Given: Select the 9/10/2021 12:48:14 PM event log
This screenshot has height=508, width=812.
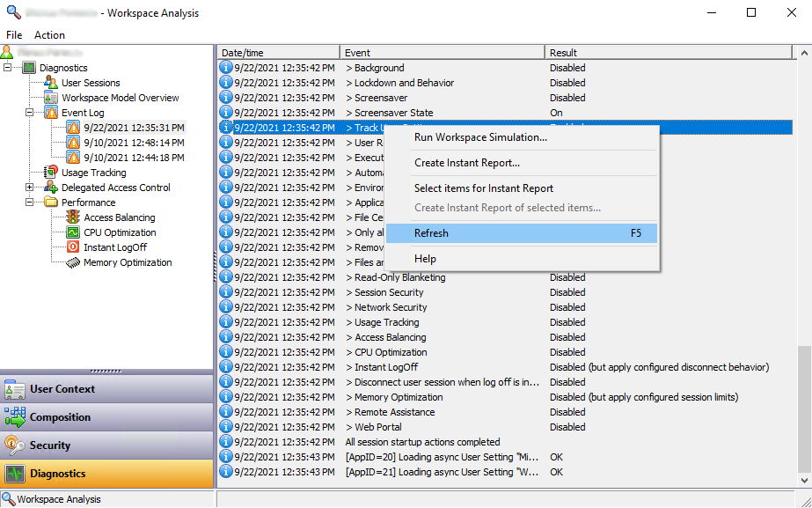Looking at the screenshot, I should 134,143.
